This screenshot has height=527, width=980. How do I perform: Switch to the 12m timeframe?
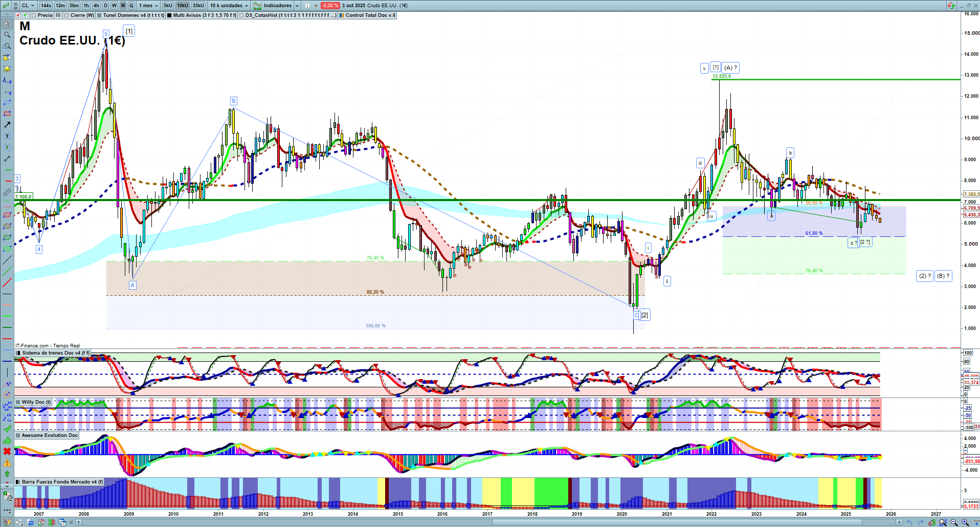[60, 6]
